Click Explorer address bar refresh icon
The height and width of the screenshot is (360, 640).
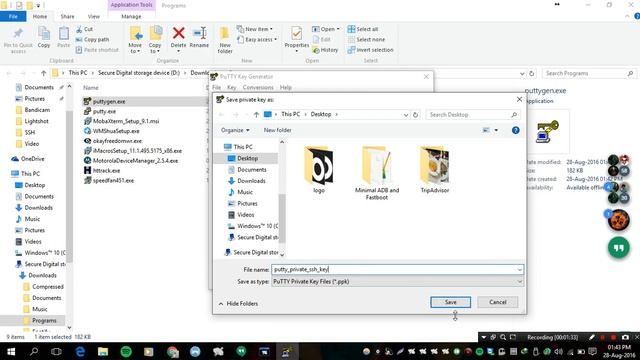tap(531, 73)
